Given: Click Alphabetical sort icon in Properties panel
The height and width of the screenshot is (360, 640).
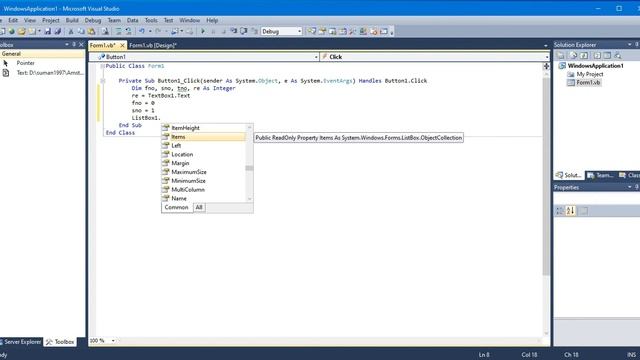Looking at the screenshot, I should click(x=571, y=211).
